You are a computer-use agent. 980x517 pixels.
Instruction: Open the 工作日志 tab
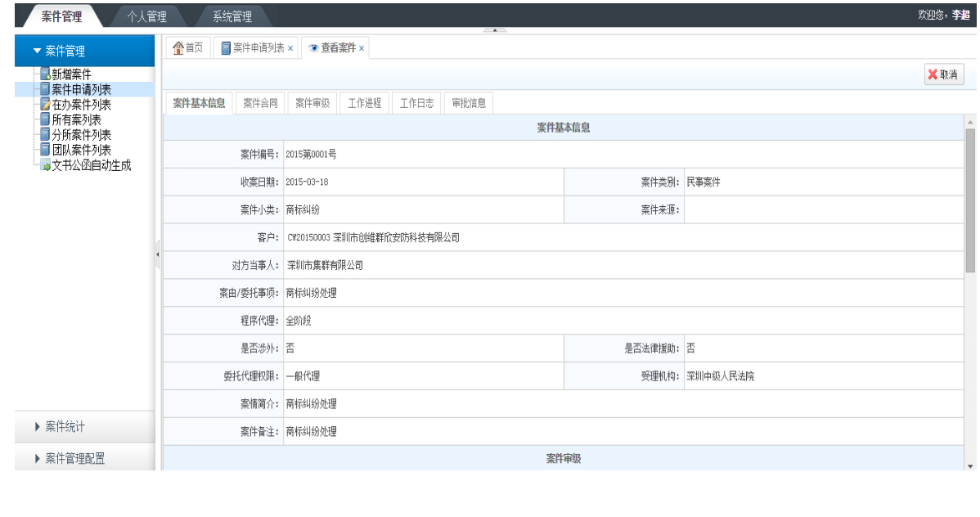pyautogui.click(x=417, y=103)
